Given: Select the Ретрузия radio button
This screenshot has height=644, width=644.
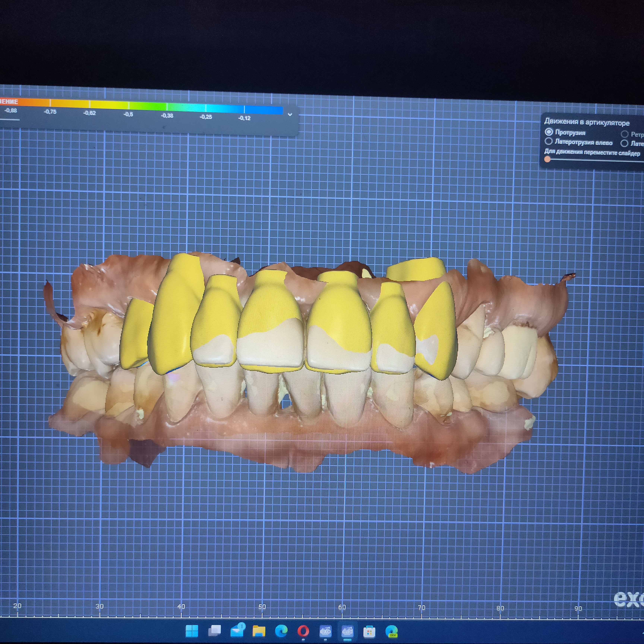Looking at the screenshot, I should (x=624, y=134).
